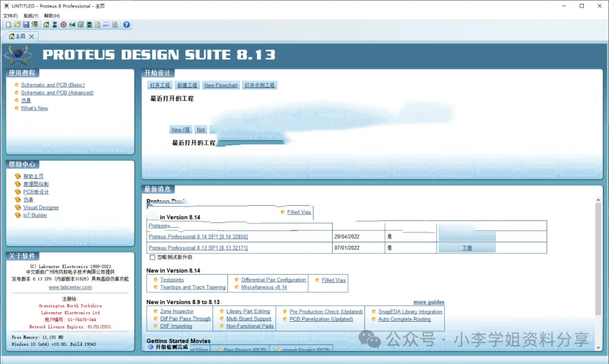The image size is (609, 364).
Task: Open the 系统(Y) menu
Action: pos(30,16)
